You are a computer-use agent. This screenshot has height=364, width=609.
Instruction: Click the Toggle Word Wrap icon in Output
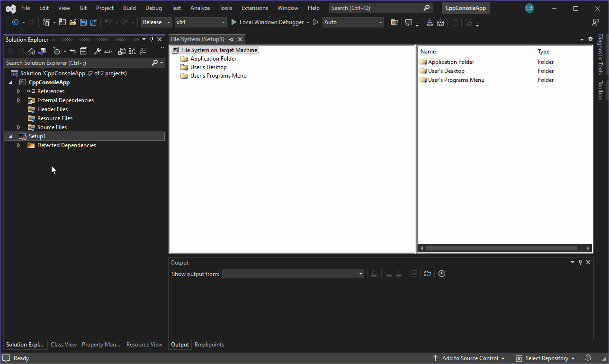(428, 274)
